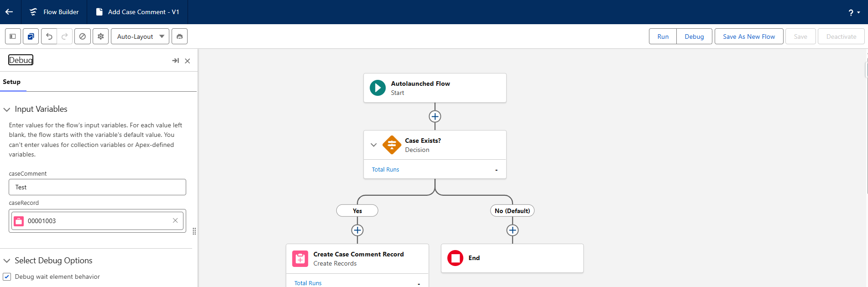Open the help menu
The width and height of the screenshot is (868, 287).
point(853,12)
